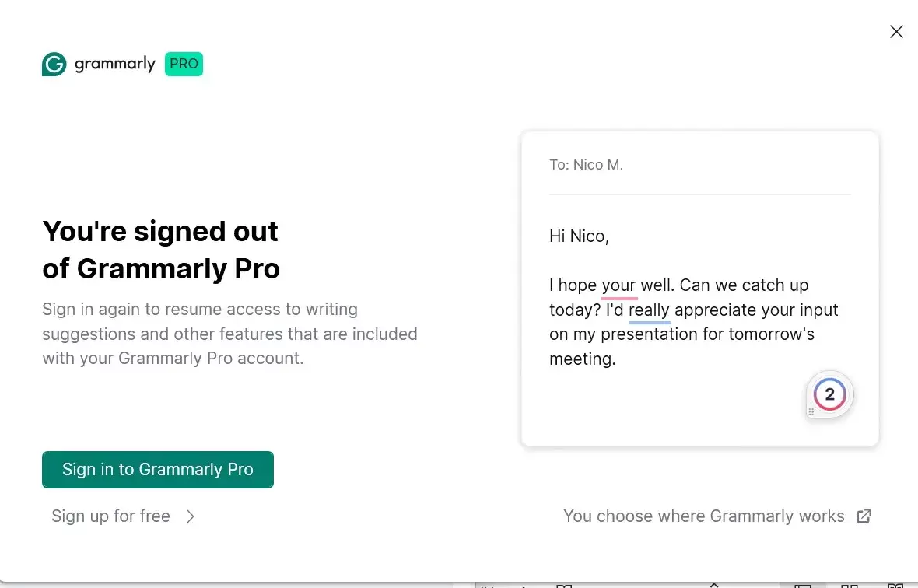Viewport: 918px width, 588px height.
Task: Select the blue-underlined word "really"
Action: click(x=649, y=310)
